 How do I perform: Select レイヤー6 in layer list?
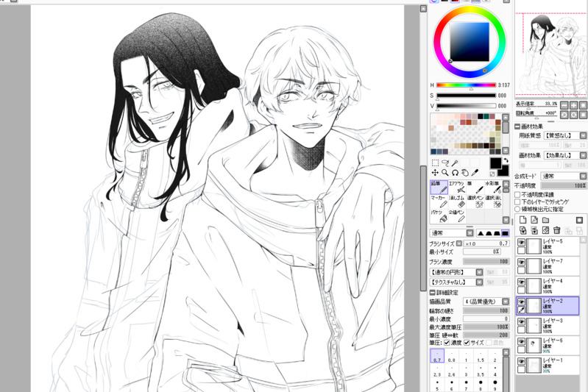tap(548, 346)
